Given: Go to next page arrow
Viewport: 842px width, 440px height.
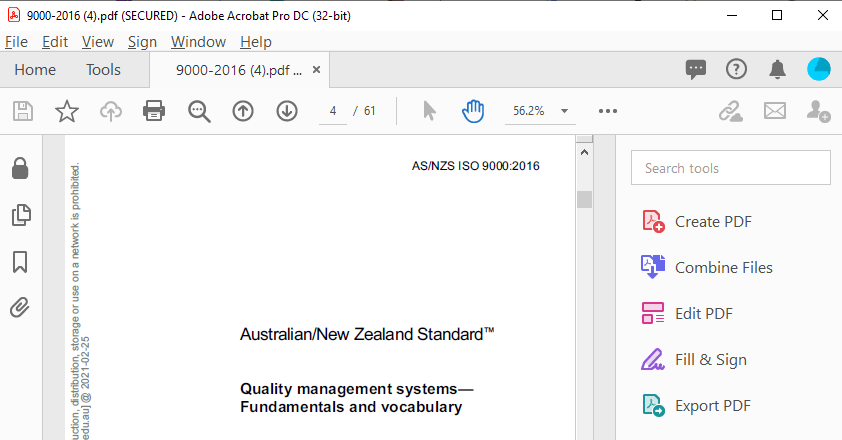Looking at the screenshot, I should [287, 111].
